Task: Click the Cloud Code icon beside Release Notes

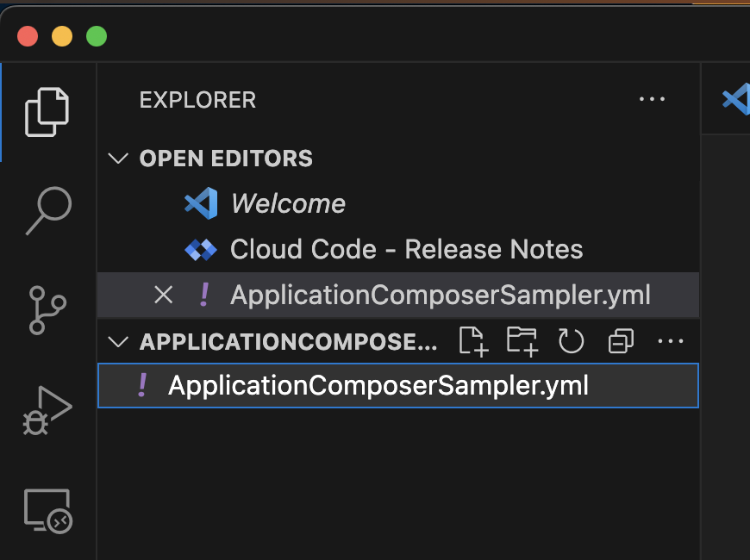Action: (x=200, y=249)
